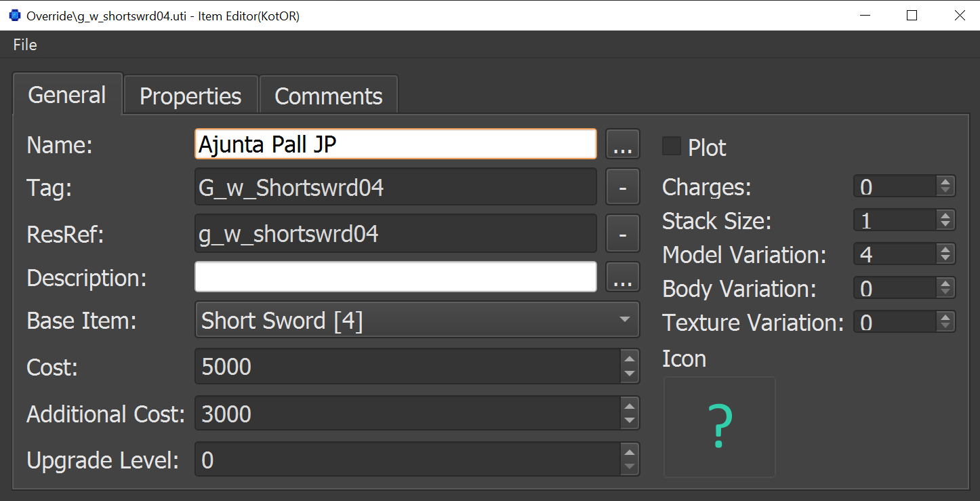The image size is (980, 501).
Task: Click the generate ResRef dash button
Action: [622, 234]
